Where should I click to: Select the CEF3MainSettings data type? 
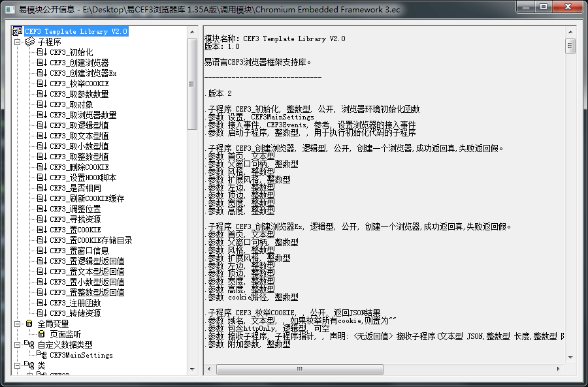(81, 355)
